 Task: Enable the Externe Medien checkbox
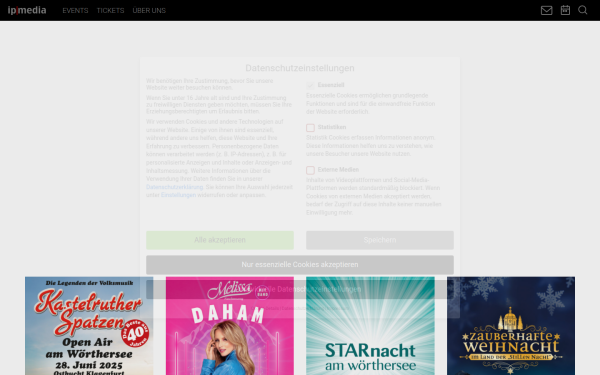(310, 170)
